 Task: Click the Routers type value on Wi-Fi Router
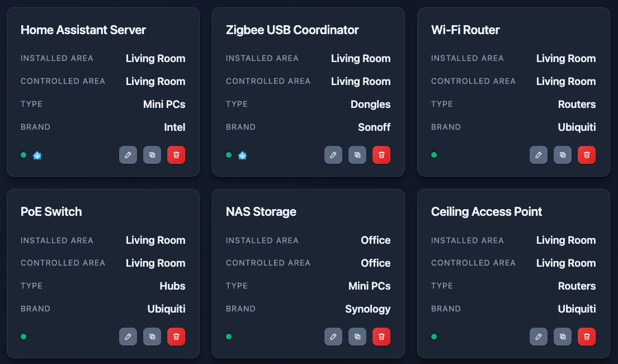[x=577, y=104]
